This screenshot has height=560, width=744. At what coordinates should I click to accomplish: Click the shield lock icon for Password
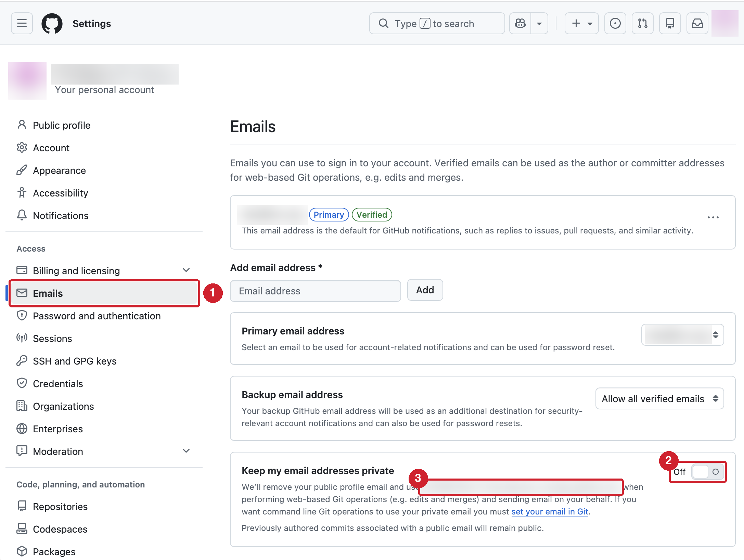coord(22,315)
